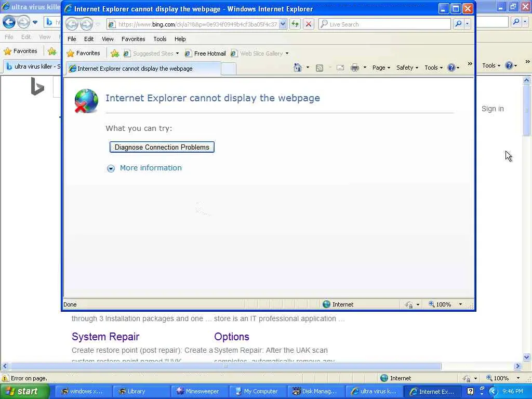Open the Options link on Bing page
This screenshot has height=399, width=532.
[232, 337]
